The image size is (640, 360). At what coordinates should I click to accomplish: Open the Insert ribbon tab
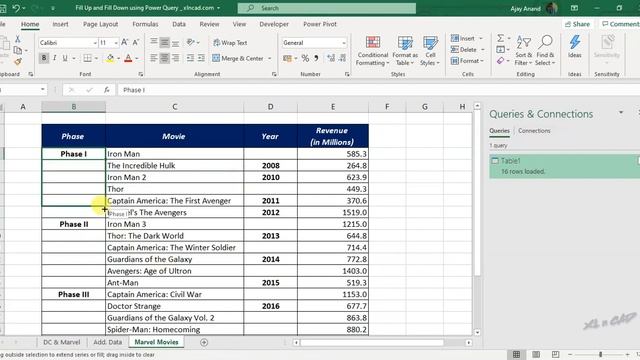tap(60, 24)
